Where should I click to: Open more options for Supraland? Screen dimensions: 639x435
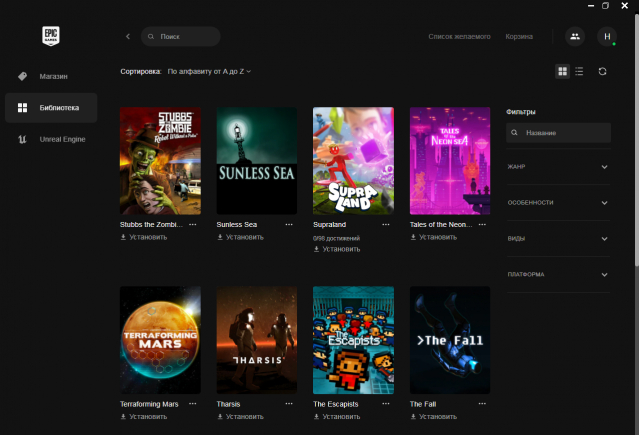point(386,224)
